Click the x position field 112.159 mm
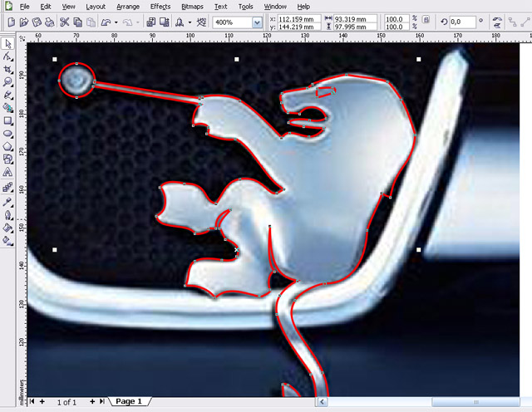 [299, 19]
